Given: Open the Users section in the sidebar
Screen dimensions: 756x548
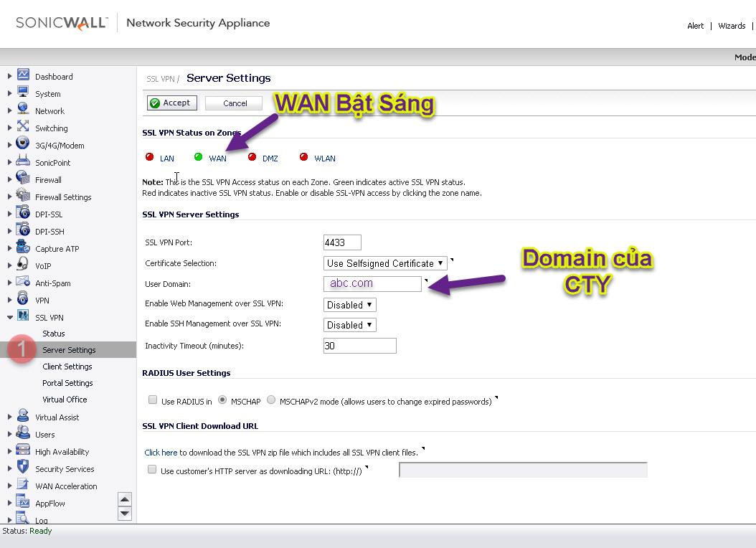Looking at the screenshot, I should [x=44, y=434].
